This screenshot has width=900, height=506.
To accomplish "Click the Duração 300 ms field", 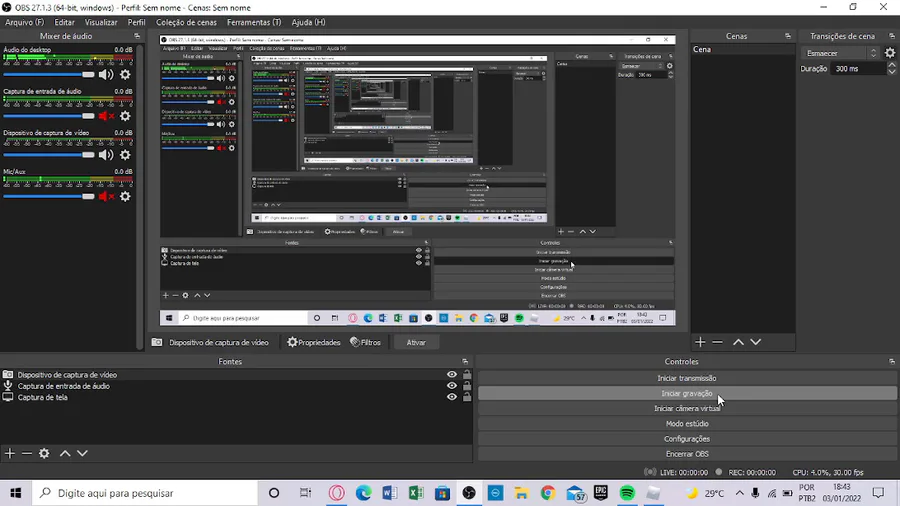I will click(858, 68).
